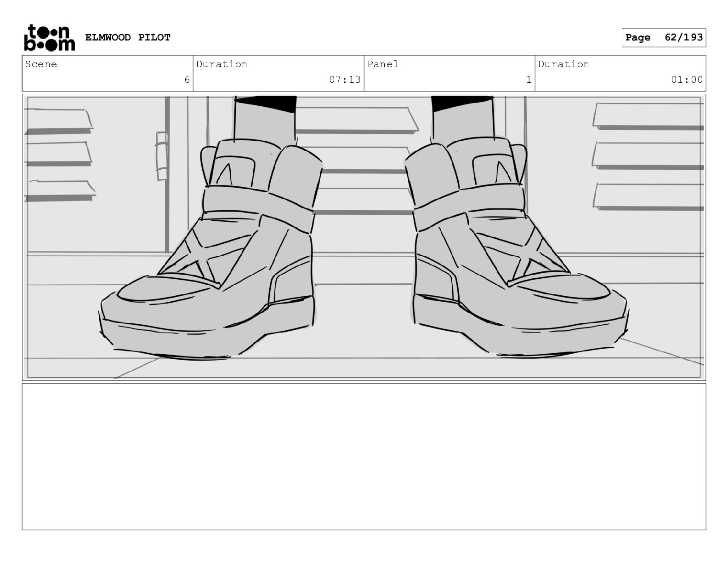This screenshot has width=728, height=563.
Task: Click the Panel label
Action: [x=383, y=64]
